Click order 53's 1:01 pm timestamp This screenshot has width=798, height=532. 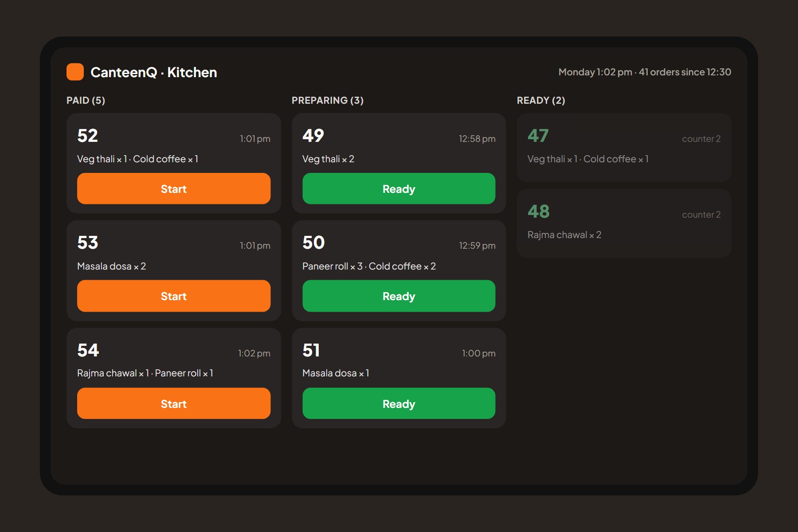(x=255, y=246)
